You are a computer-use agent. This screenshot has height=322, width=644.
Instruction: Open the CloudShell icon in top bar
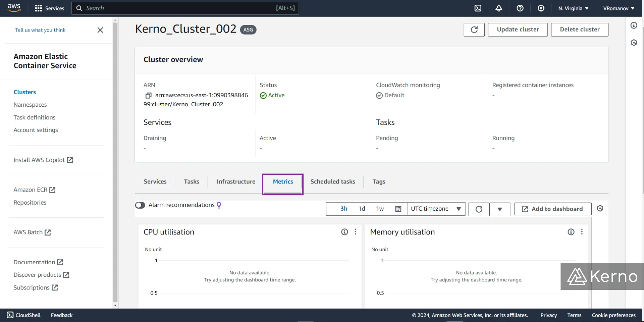point(478,8)
